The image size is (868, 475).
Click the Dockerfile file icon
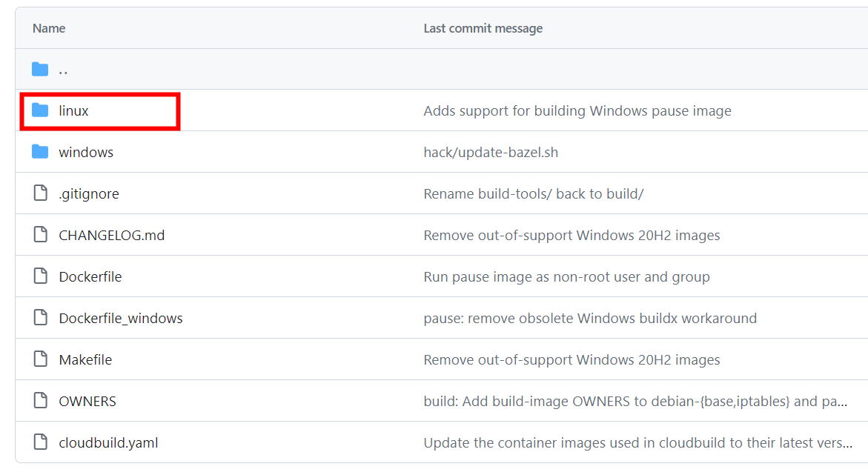click(40, 276)
